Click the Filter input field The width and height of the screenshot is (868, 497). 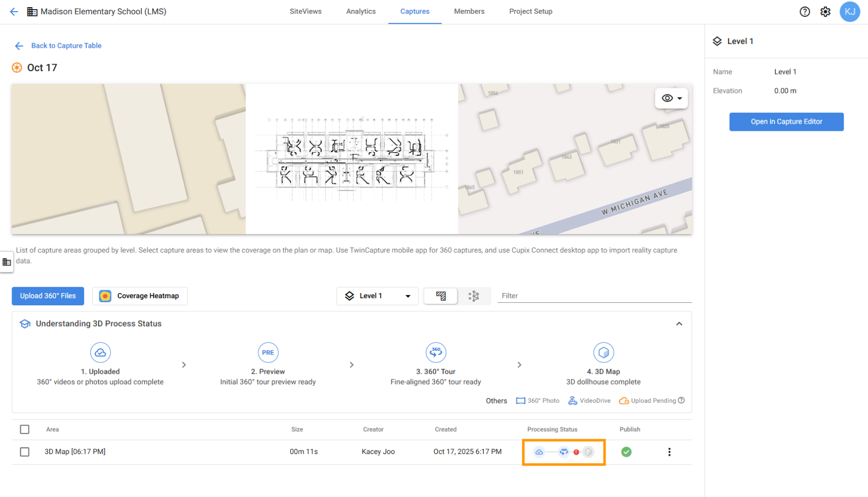pyautogui.click(x=594, y=296)
